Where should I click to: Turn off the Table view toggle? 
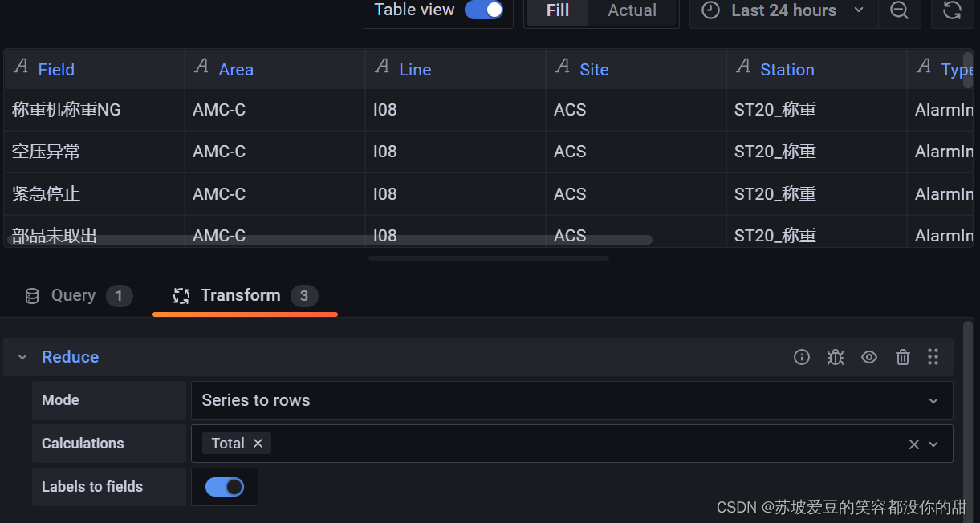[483, 10]
